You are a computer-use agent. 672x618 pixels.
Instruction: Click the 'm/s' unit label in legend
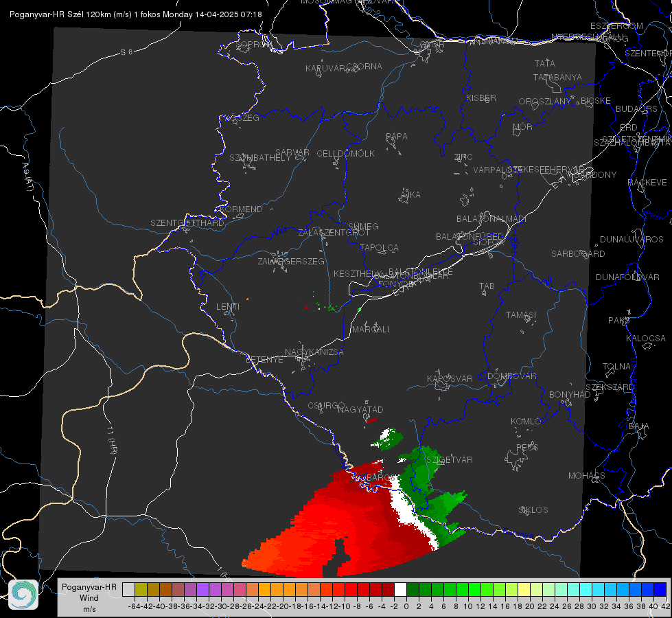(x=89, y=609)
